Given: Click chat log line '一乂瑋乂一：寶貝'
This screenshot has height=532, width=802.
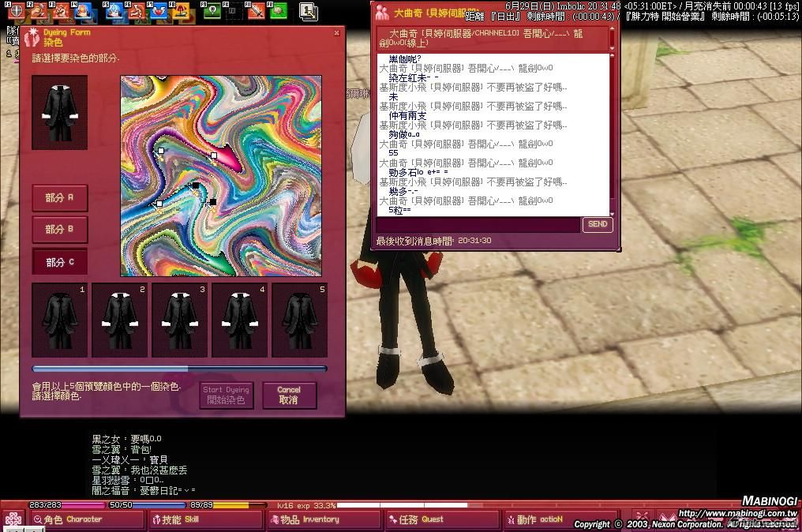Looking at the screenshot, I should tap(129, 460).
